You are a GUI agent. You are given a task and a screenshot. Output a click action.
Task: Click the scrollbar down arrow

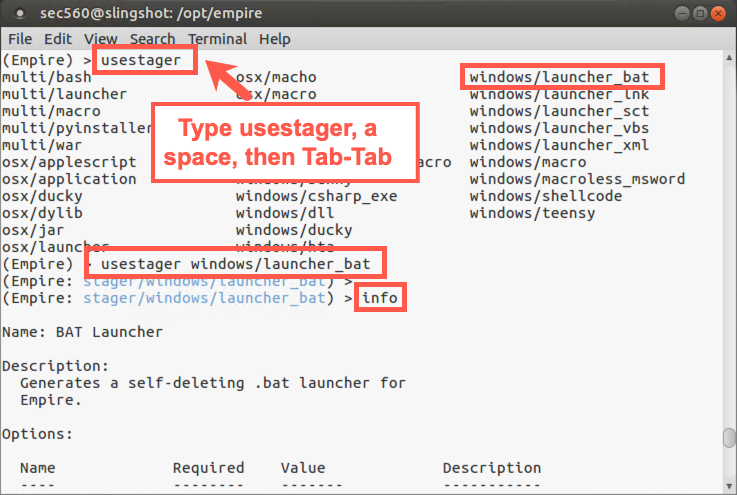(729, 486)
